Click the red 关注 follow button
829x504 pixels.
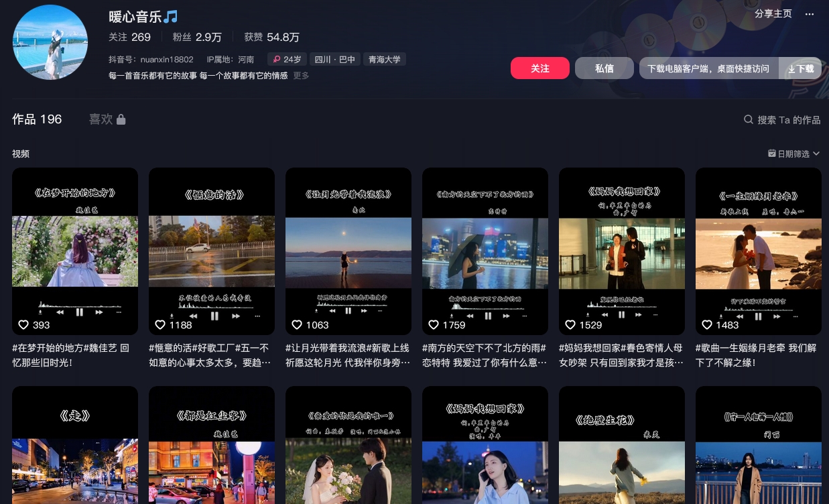click(x=540, y=68)
